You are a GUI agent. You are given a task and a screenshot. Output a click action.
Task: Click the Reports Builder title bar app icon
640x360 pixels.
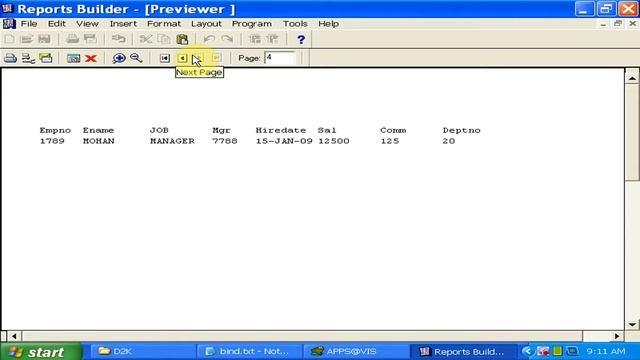(7, 8)
